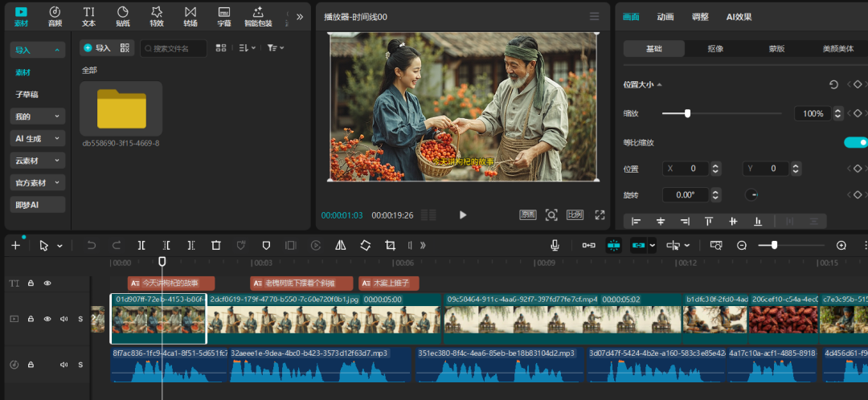Select the crop tool in timeline toolbar
The image size is (868, 400).
click(390, 245)
